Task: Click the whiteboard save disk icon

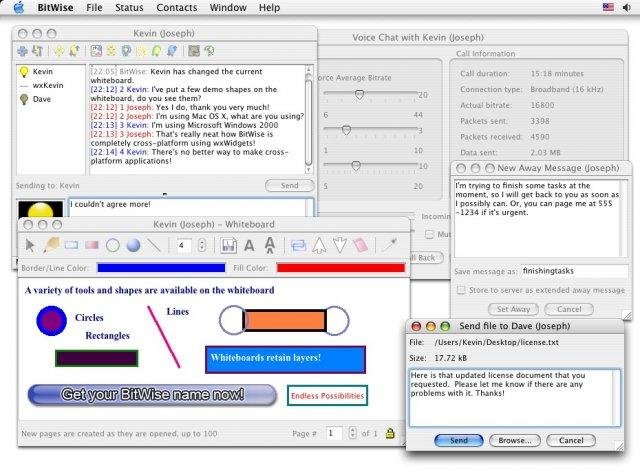Action: pos(229,245)
